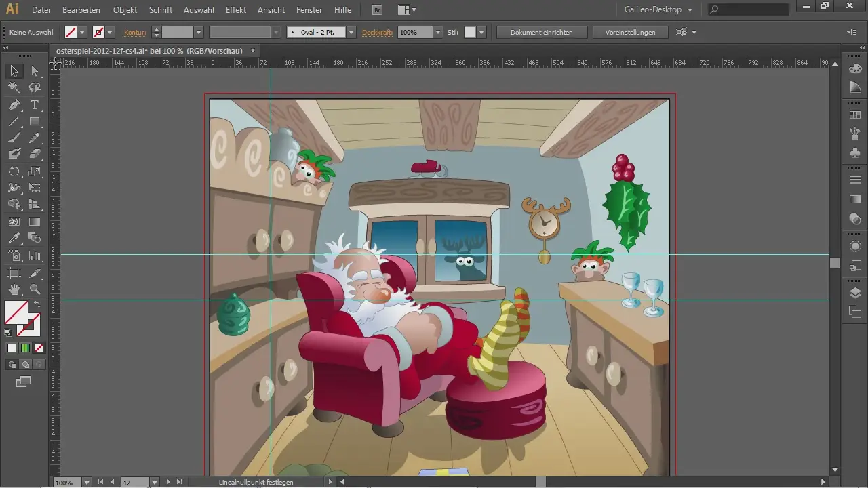Select the Magic Wand tool
868x488 pixels.
click(14, 88)
